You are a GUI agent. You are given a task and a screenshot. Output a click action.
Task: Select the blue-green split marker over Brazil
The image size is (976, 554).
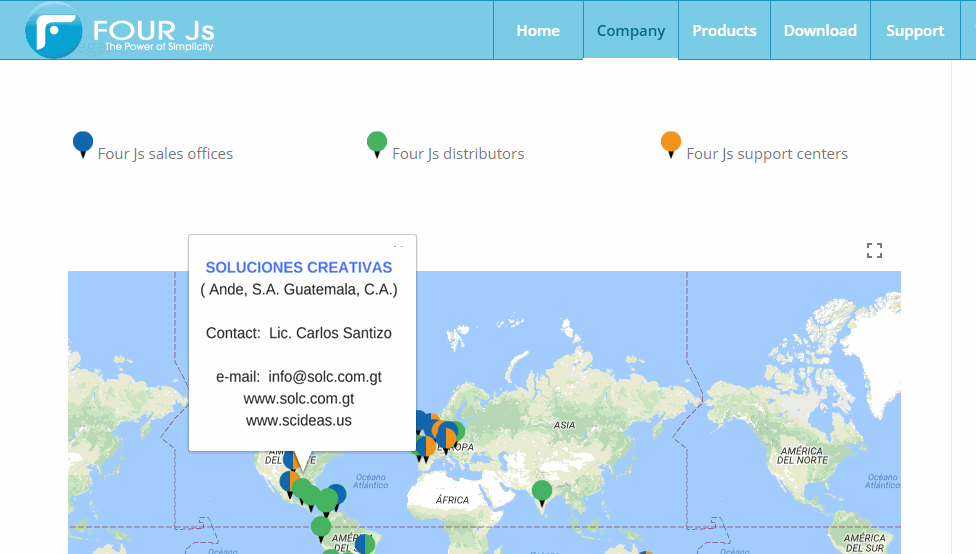pyautogui.click(x=365, y=544)
